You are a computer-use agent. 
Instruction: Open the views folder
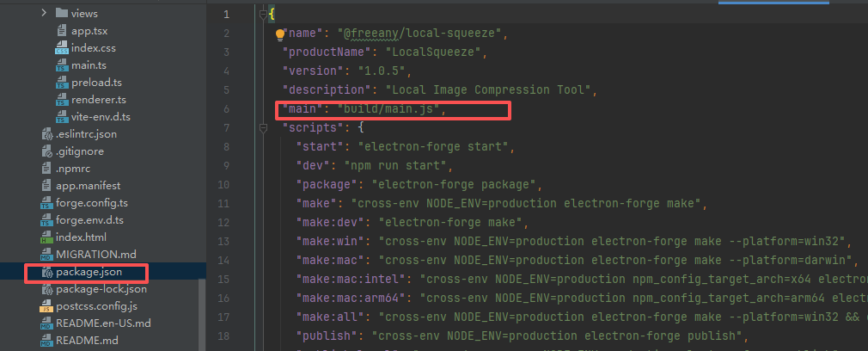point(84,13)
